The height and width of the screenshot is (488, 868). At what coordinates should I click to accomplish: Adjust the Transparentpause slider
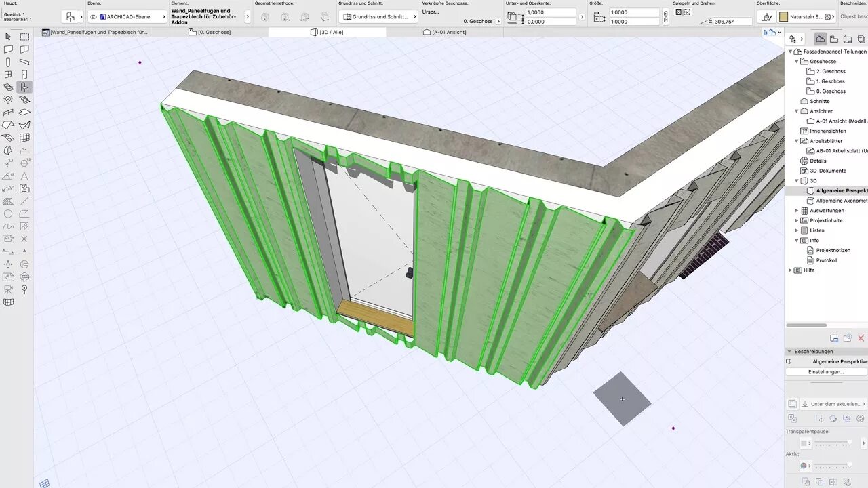point(833,443)
